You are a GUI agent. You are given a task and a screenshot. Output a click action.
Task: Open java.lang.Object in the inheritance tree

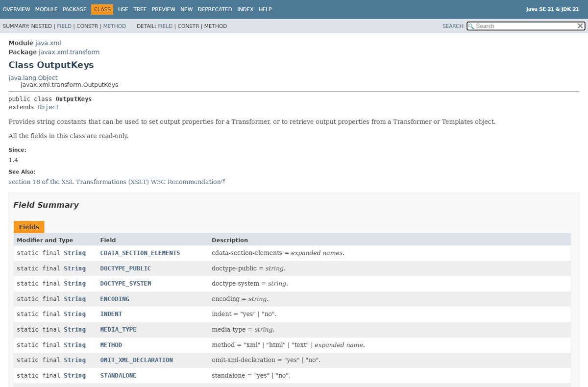click(33, 78)
